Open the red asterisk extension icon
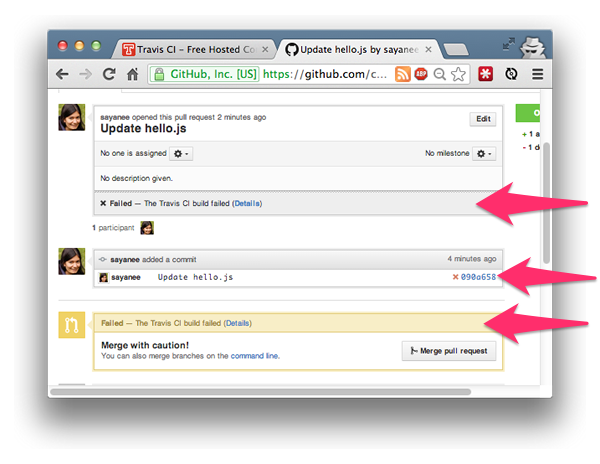 click(x=485, y=74)
